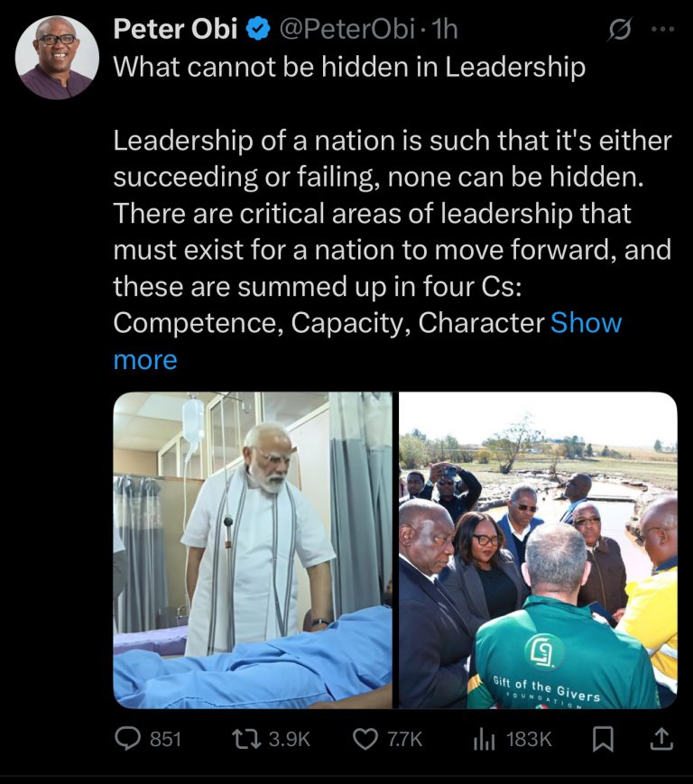Viewport: 693px width, 784px height.
Task: Click the 183K views count
Action: (x=529, y=739)
